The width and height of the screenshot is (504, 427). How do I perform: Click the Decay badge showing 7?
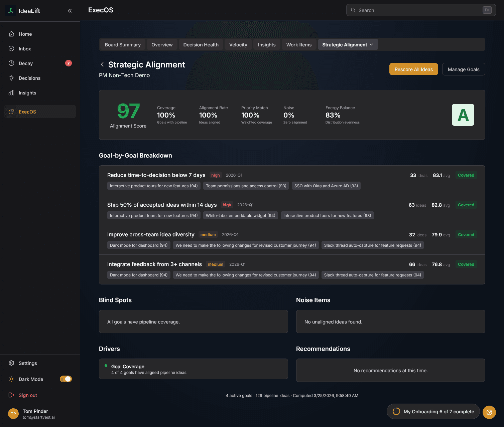pyautogui.click(x=69, y=63)
